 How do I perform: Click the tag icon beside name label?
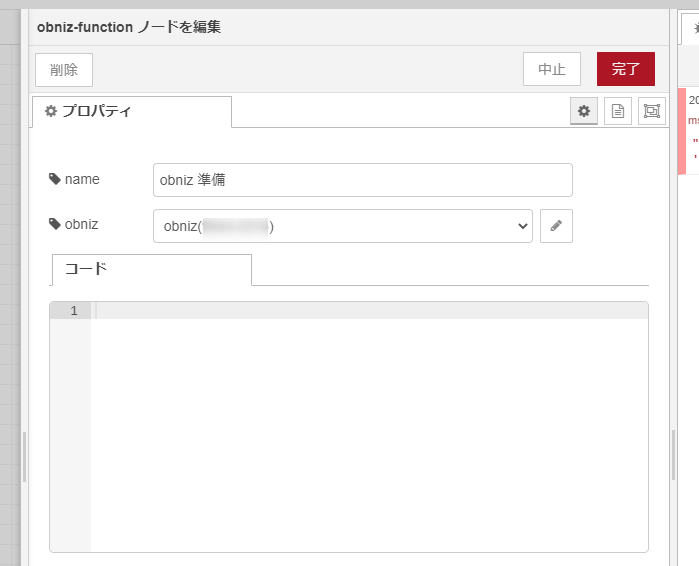click(54, 179)
